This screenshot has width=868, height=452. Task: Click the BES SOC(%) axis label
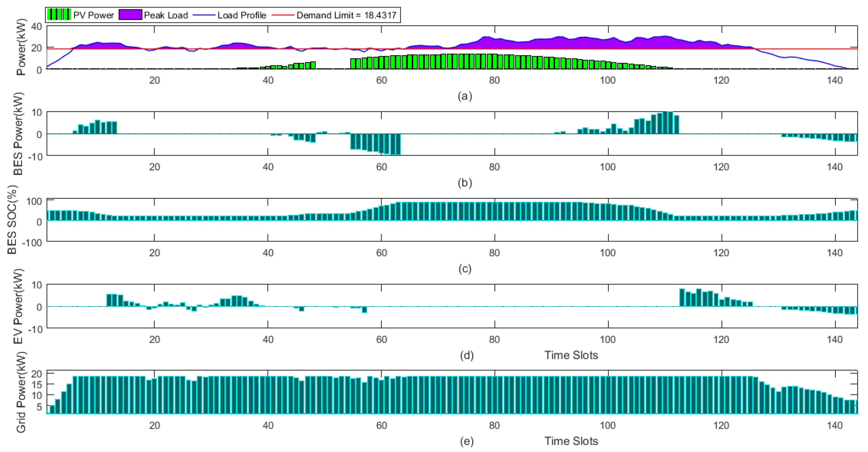[x=12, y=220]
